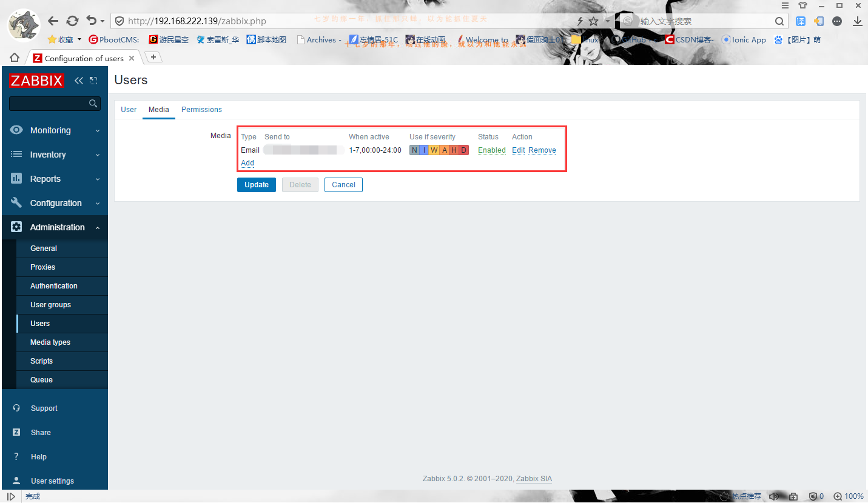Close the Configuration of users tab
This screenshot has width=868, height=503.
[x=132, y=58]
